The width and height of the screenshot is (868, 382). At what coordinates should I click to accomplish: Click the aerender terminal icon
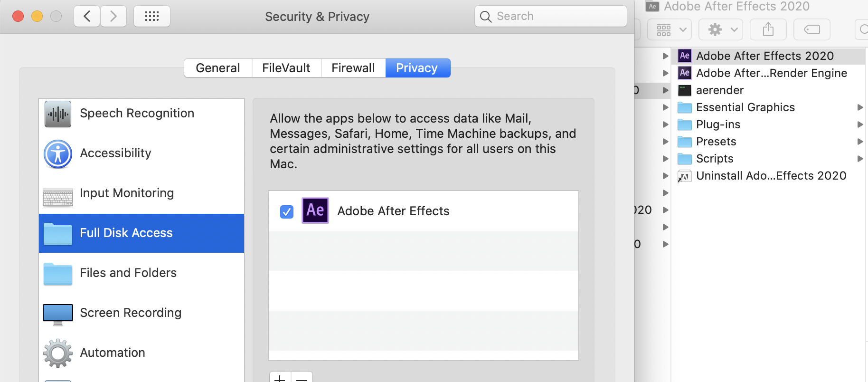685,90
